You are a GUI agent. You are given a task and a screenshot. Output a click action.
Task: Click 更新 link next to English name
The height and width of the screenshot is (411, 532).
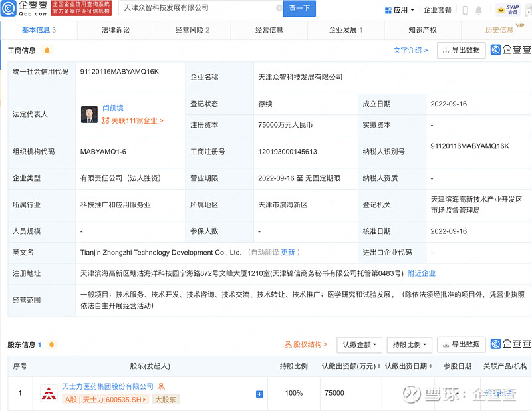pyautogui.click(x=288, y=253)
